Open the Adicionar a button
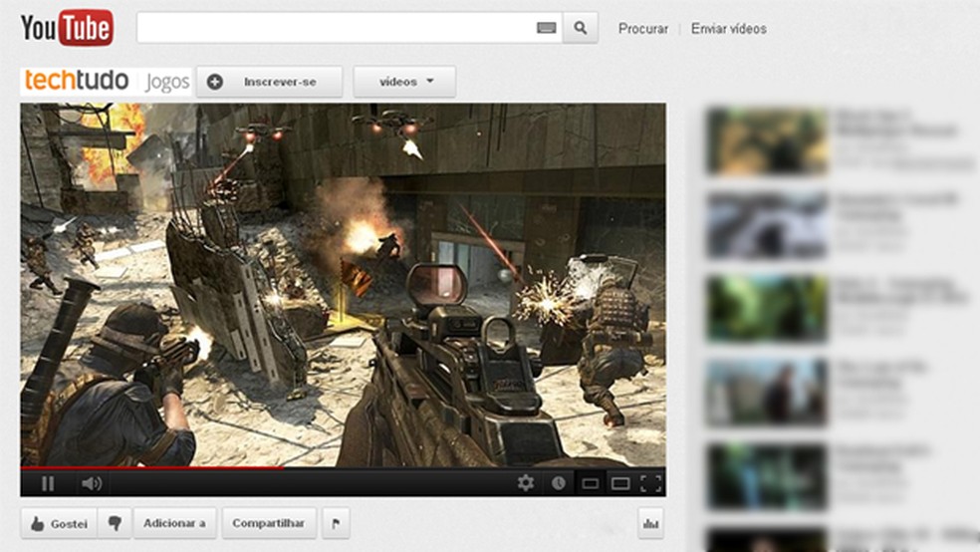980x552 pixels. click(x=175, y=523)
